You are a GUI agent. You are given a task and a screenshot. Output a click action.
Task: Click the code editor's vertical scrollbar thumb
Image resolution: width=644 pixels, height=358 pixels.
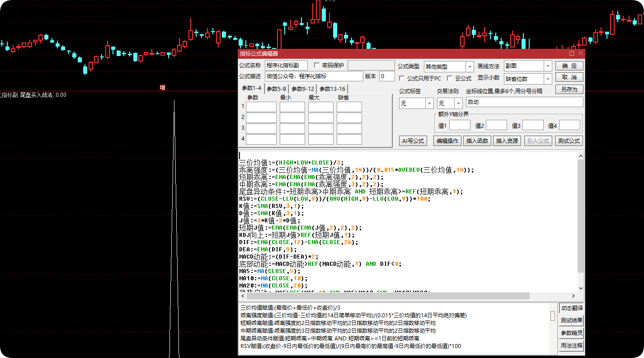[x=581, y=217]
